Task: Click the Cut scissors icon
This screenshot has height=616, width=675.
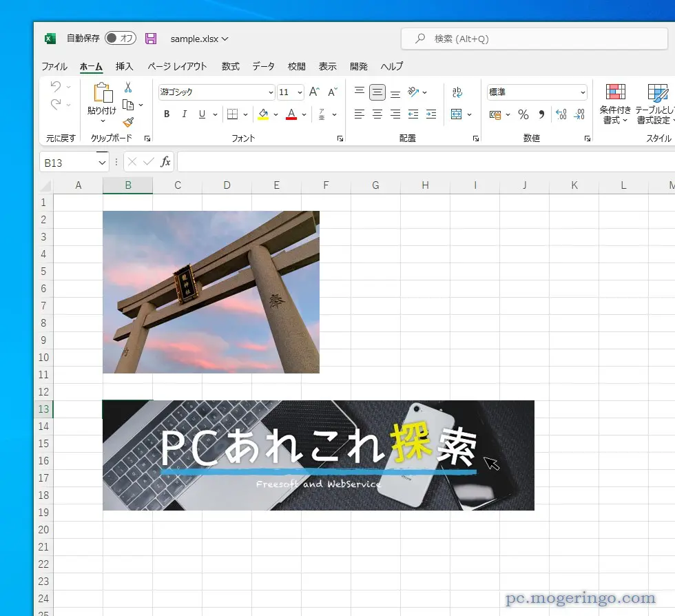Action: coord(128,88)
